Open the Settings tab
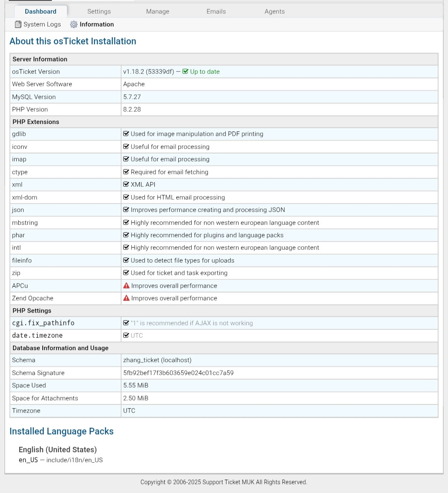 (x=99, y=12)
